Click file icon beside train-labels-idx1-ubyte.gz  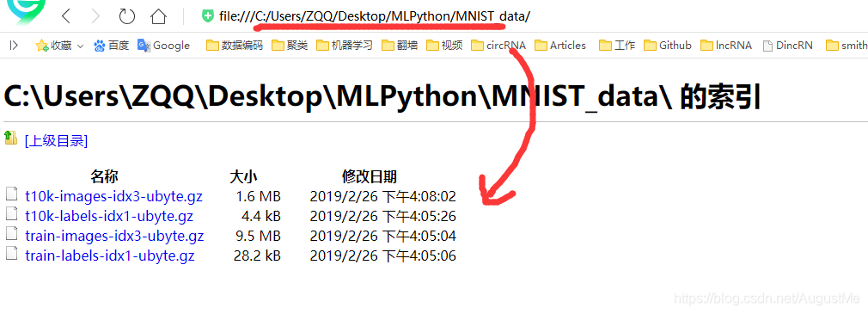(12, 254)
